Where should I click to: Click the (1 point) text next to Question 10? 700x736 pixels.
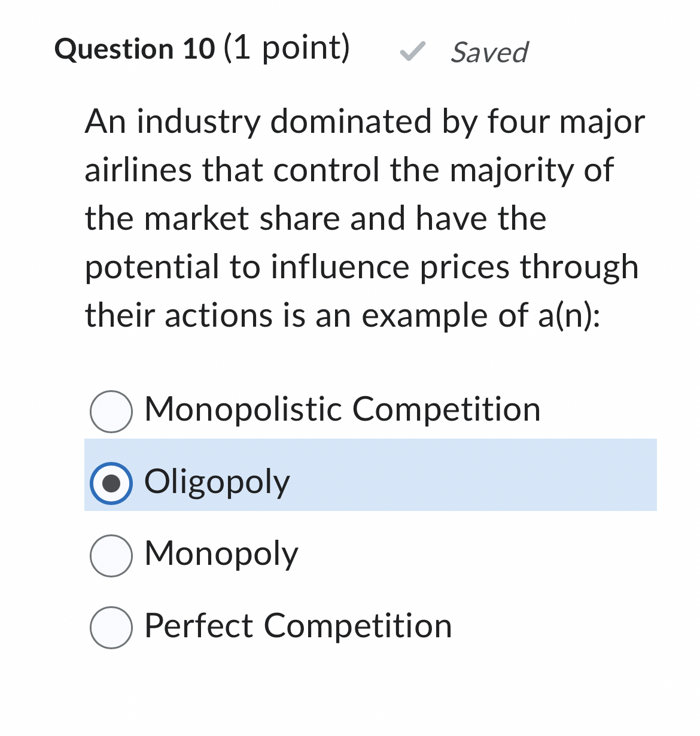pyautogui.click(x=279, y=49)
